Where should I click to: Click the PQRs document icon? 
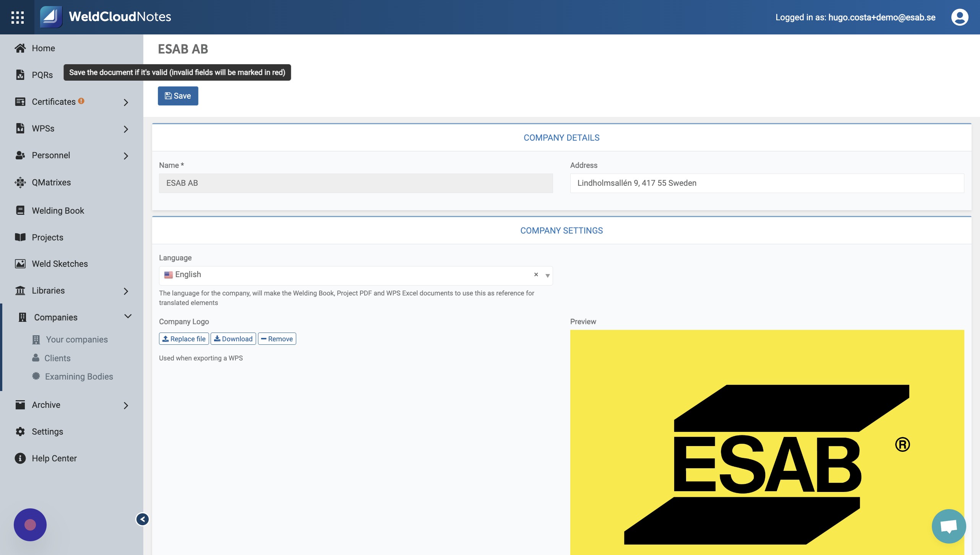tap(20, 75)
